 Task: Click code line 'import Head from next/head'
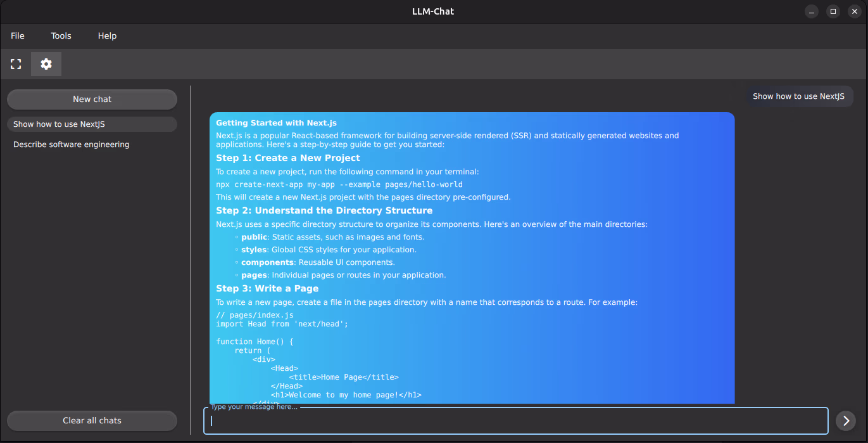282,324
